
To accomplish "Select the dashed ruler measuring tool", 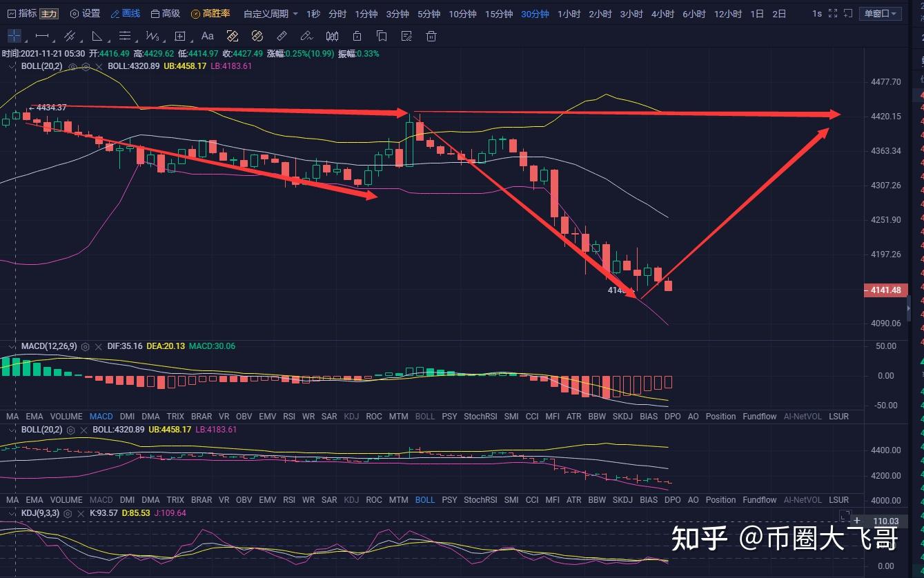I will point(233,36).
